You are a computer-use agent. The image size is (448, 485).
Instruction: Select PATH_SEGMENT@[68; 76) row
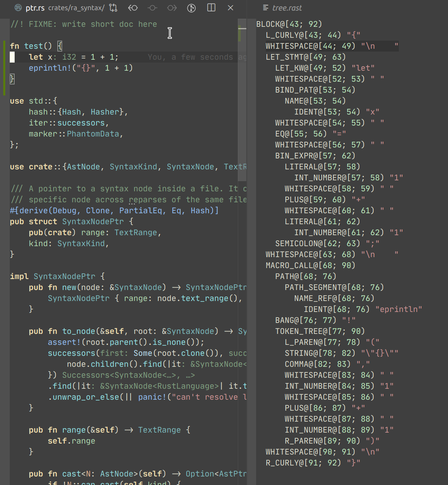335,287
